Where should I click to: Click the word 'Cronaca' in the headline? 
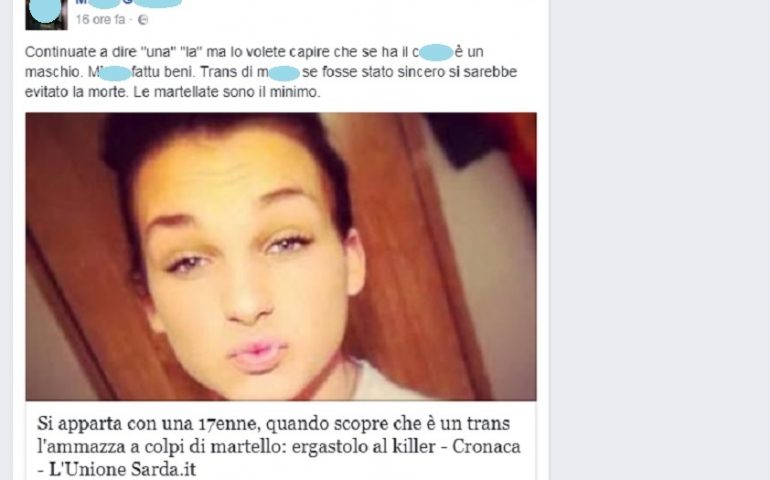click(486, 446)
